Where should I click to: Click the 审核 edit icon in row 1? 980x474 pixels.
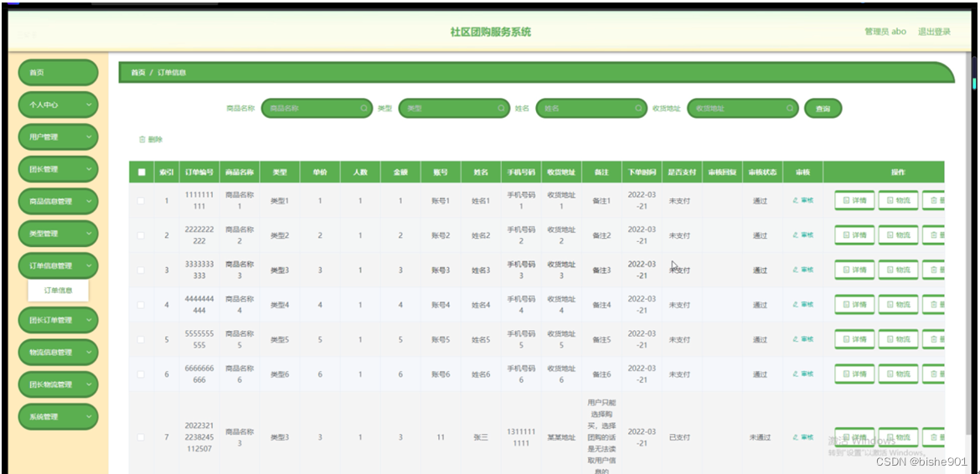coord(795,200)
